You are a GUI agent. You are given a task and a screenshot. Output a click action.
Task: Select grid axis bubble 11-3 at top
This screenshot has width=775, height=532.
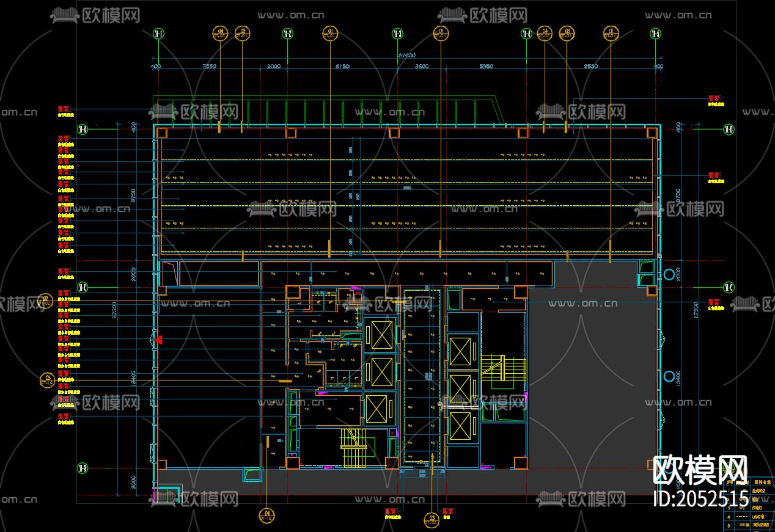[397, 34]
